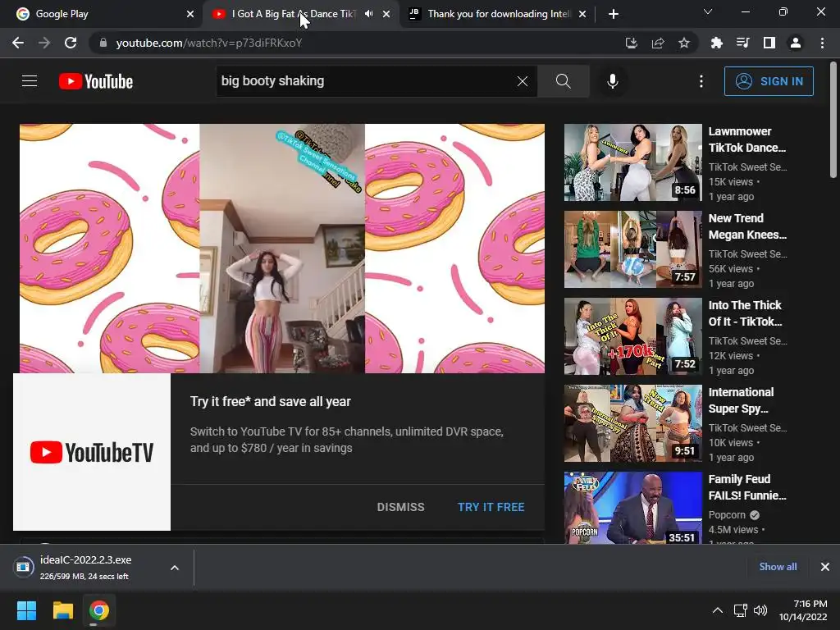Screen dimensions: 840x630
Task: Open the clock showing 7:16 PM
Action: click(x=802, y=610)
